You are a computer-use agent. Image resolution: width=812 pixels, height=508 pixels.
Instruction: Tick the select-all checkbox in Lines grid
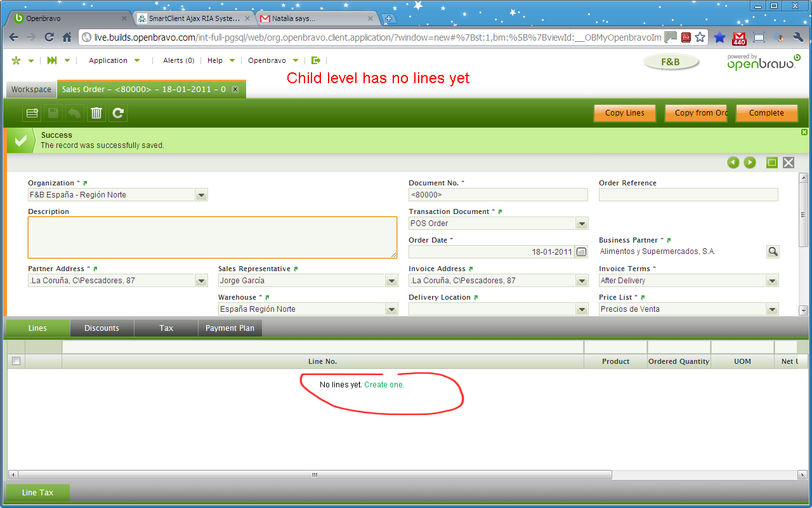click(x=16, y=361)
